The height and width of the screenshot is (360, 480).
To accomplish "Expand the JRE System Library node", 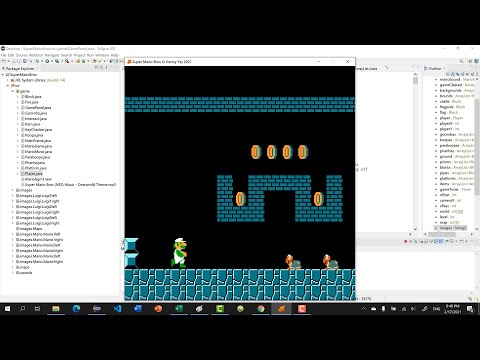I will [x=8, y=80].
